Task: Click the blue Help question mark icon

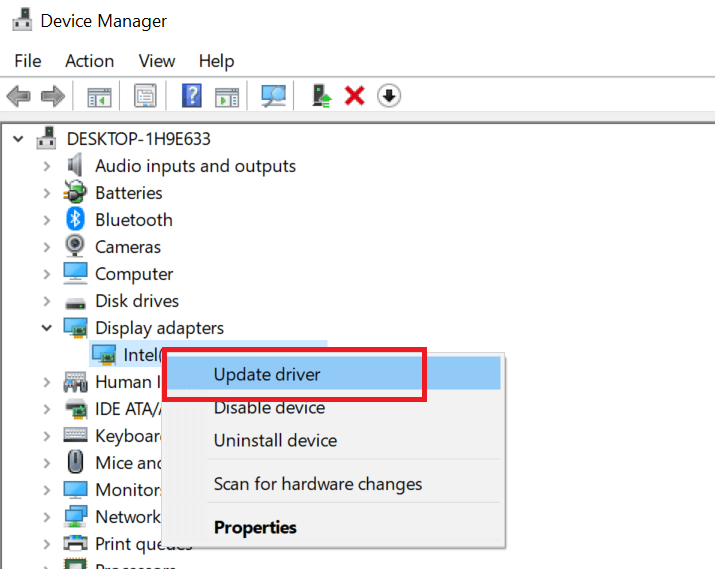Action: [x=192, y=96]
